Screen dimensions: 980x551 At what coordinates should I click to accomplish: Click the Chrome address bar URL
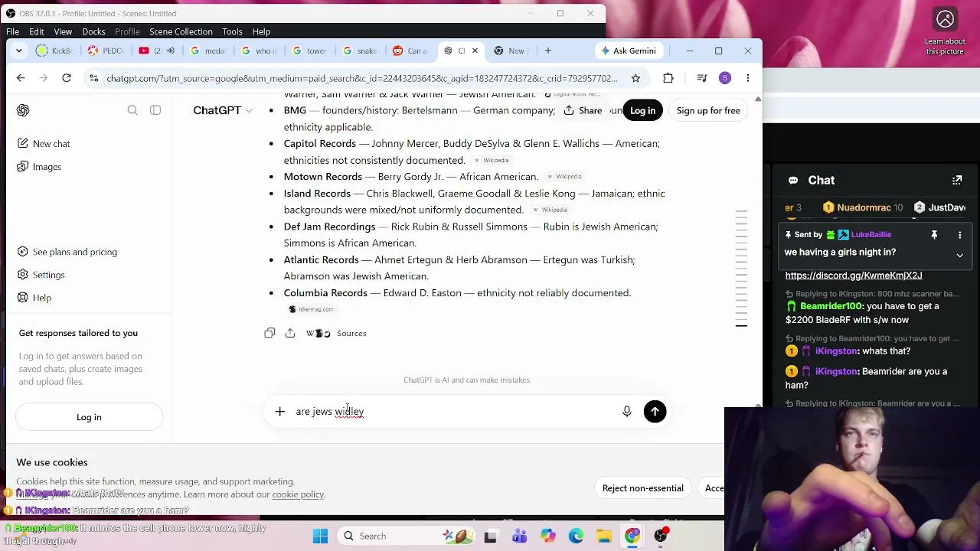(x=361, y=78)
